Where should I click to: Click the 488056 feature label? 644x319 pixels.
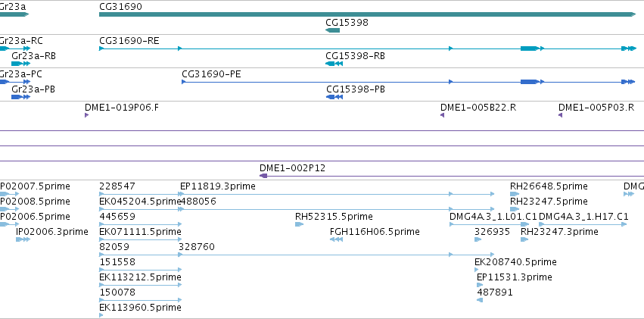[198, 202]
